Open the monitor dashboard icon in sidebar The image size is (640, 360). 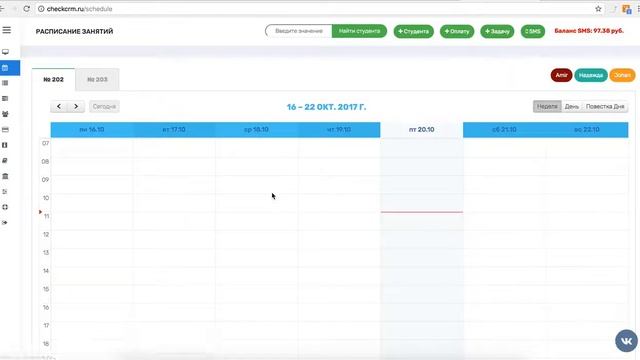point(5,52)
